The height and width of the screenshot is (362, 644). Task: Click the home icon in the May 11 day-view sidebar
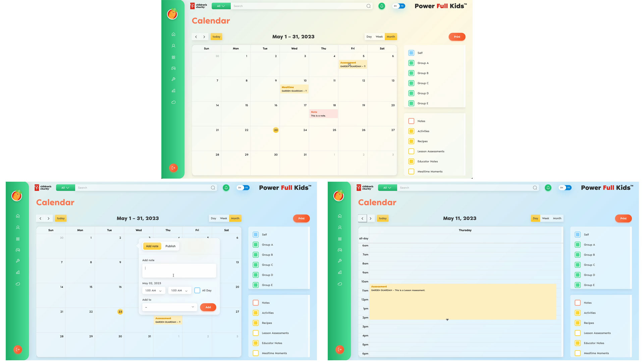tap(340, 216)
